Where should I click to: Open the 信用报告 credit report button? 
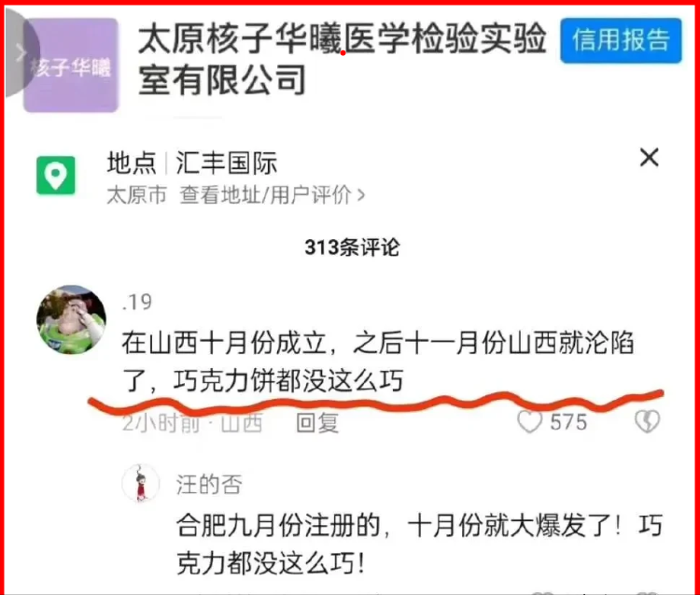click(621, 40)
